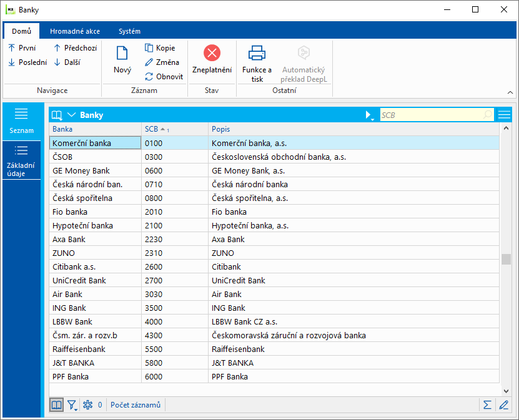This screenshot has width=519, height=420.
Task: Open the filter funnel dropdown
Action: coord(72,405)
